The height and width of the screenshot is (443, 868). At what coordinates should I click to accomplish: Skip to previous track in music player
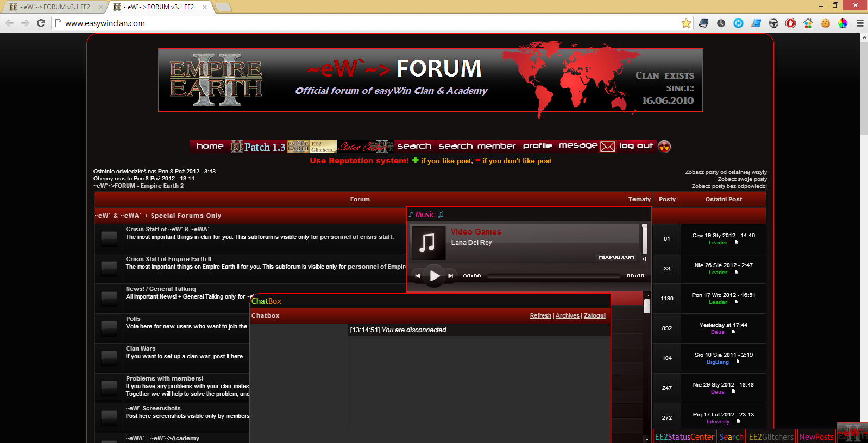417,276
